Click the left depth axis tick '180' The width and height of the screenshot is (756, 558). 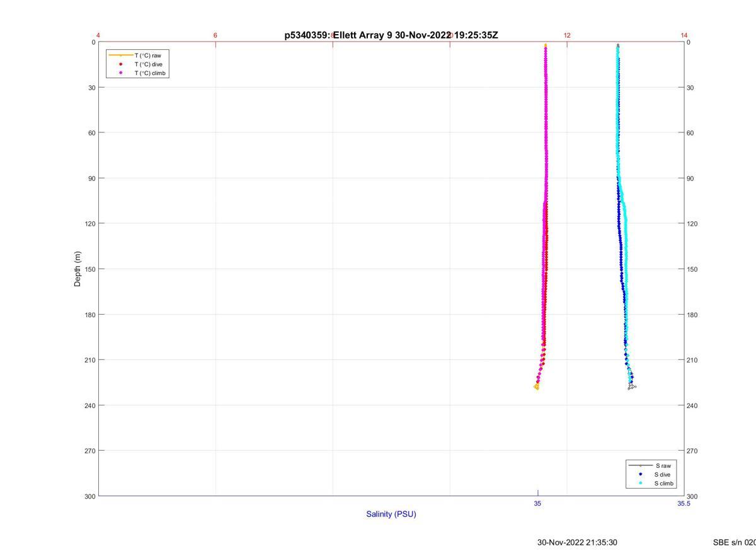[x=90, y=315]
